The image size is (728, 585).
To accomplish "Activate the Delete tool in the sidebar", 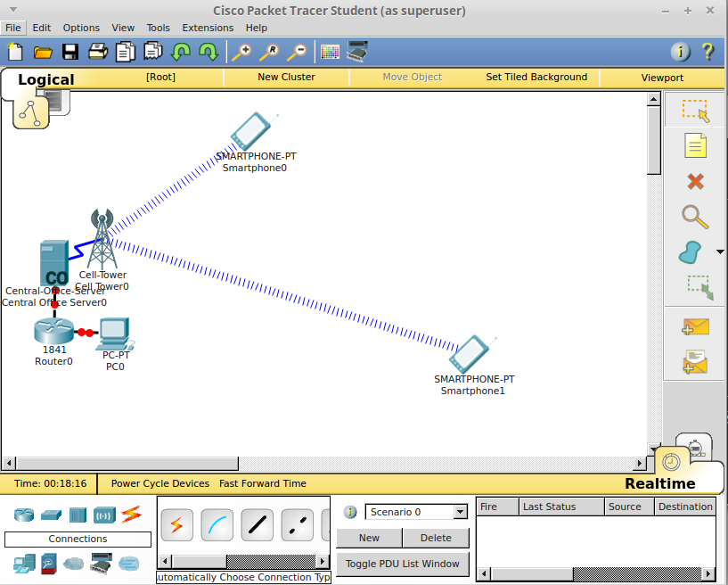I will 695,181.
